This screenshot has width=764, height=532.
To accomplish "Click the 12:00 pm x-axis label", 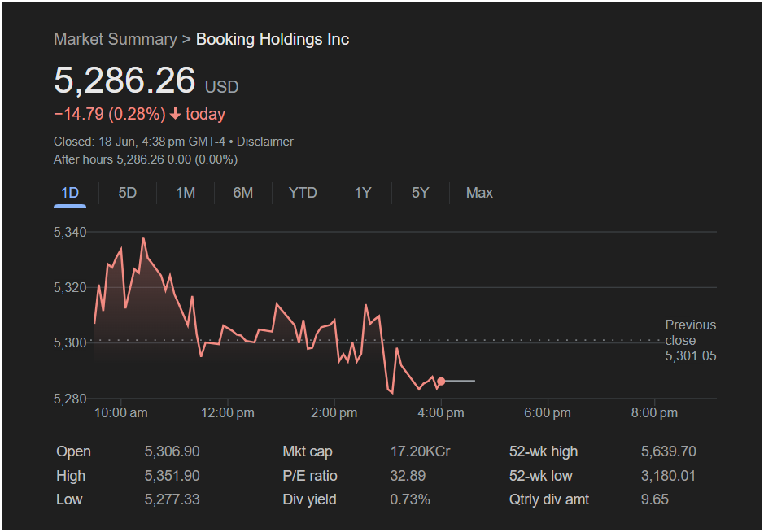I will click(x=228, y=413).
